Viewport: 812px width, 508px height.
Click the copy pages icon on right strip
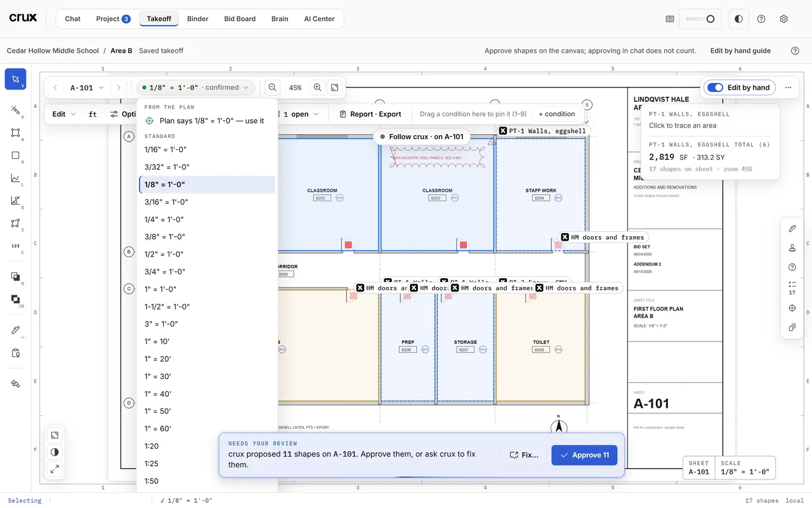pos(792,328)
